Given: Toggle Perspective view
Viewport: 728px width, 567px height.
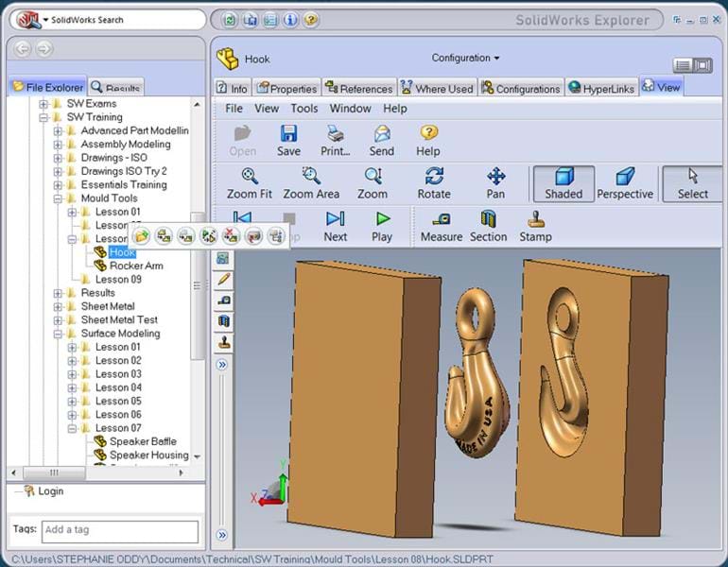Looking at the screenshot, I should [x=625, y=182].
